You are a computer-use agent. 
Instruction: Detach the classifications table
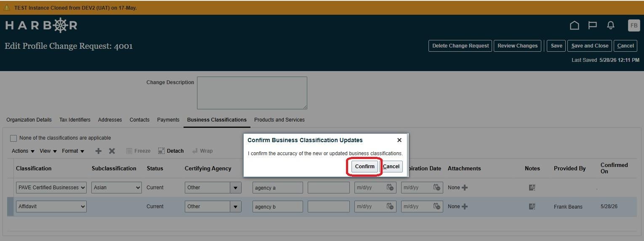pyautogui.click(x=171, y=151)
